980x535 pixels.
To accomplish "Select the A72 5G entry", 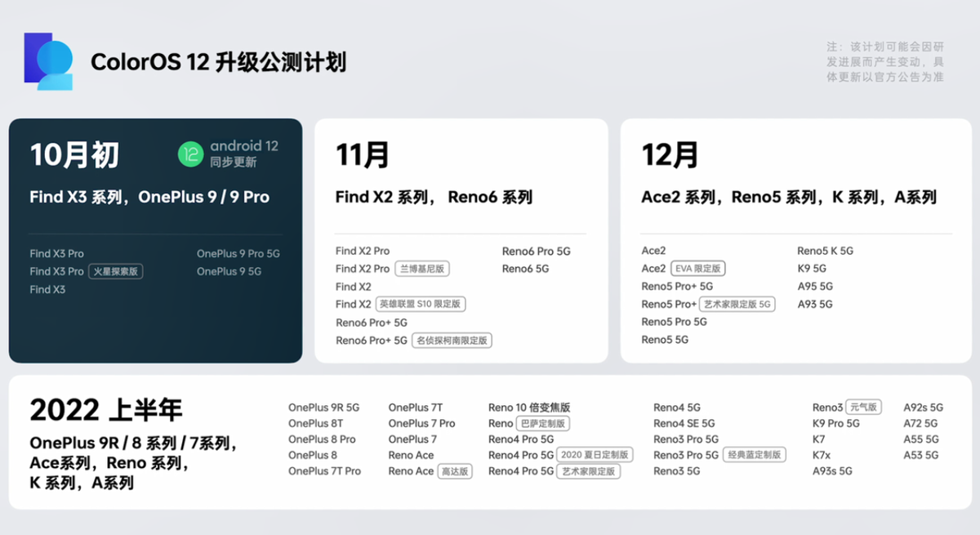I will [x=920, y=423].
